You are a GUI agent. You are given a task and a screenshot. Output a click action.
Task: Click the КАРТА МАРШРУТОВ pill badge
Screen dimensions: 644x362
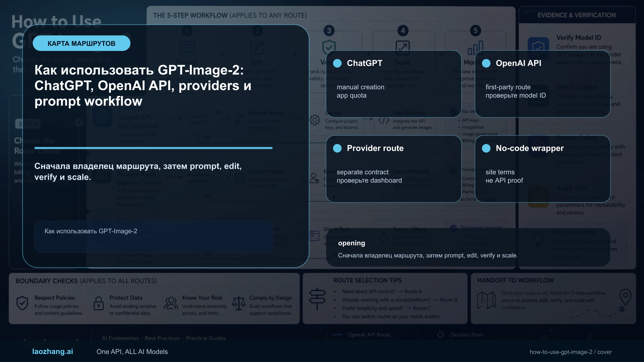point(81,43)
